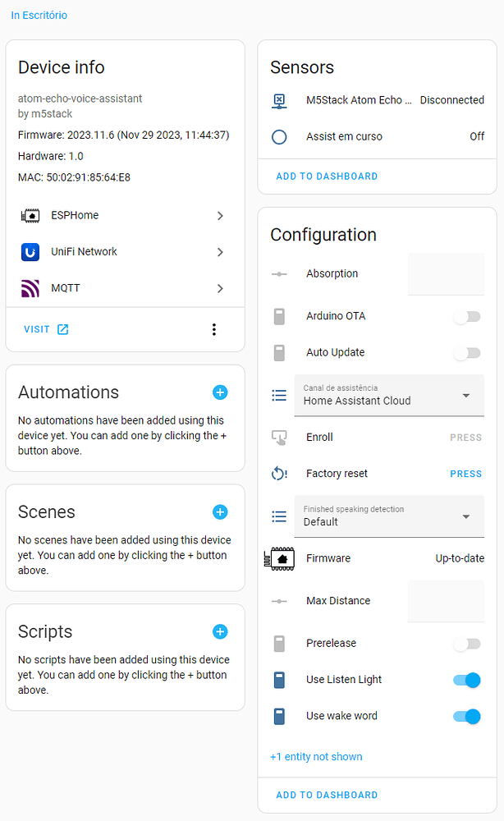Add a new automation with the plus button
Image resolution: width=504 pixels, height=821 pixels.
coord(220,392)
